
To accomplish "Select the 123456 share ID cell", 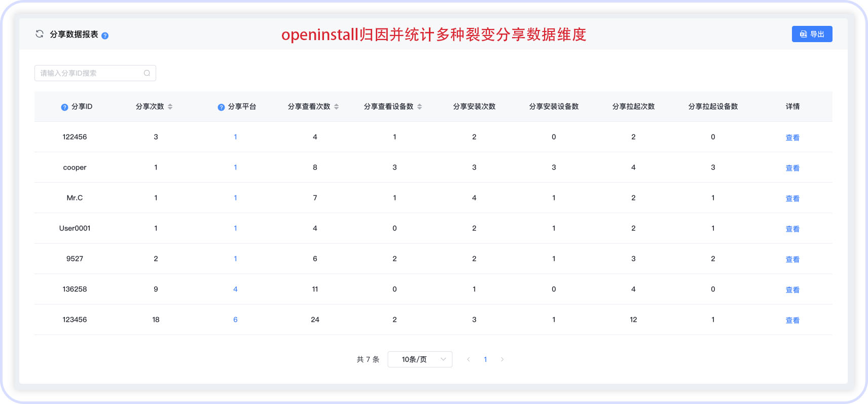I will 75,320.
